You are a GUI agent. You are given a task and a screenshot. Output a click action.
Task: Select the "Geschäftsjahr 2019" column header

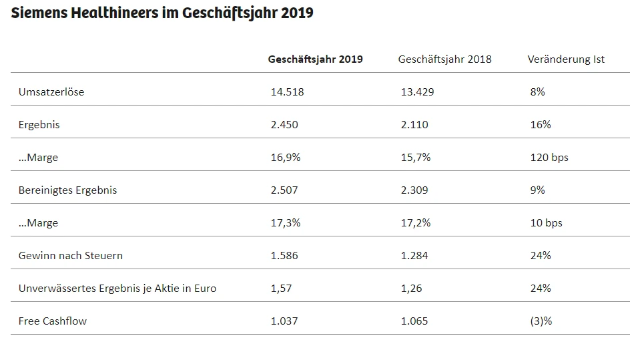[316, 59]
